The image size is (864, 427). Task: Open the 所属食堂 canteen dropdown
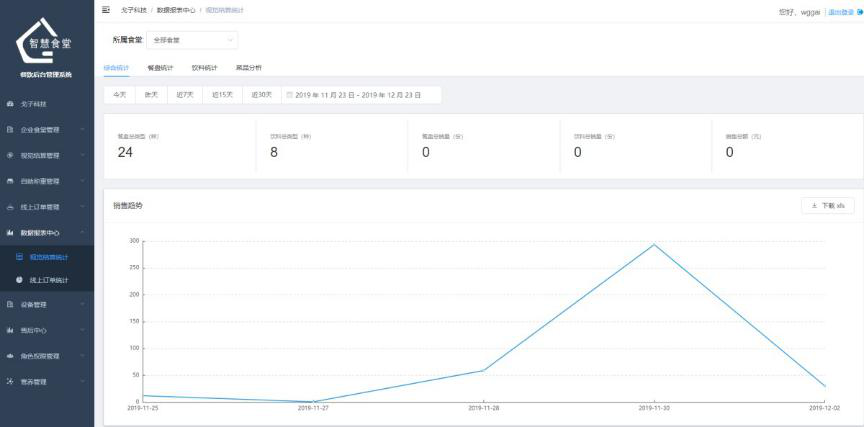tap(192, 41)
